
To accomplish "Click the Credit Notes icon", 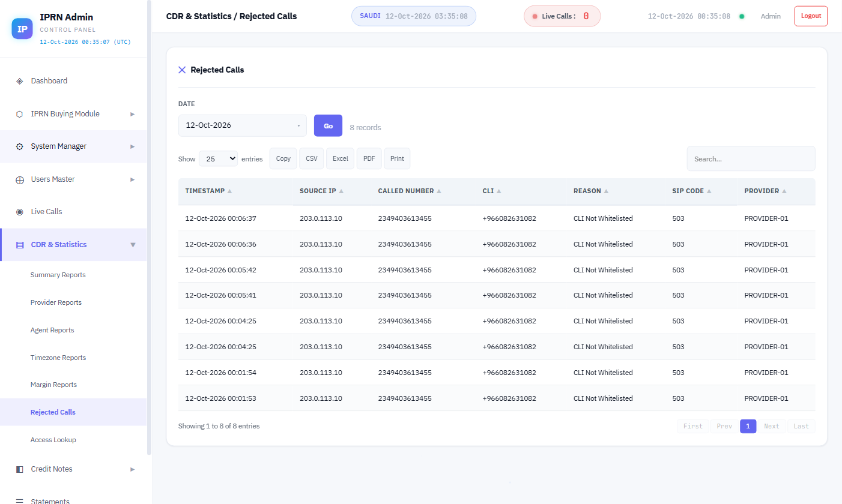I will (x=19, y=469).
